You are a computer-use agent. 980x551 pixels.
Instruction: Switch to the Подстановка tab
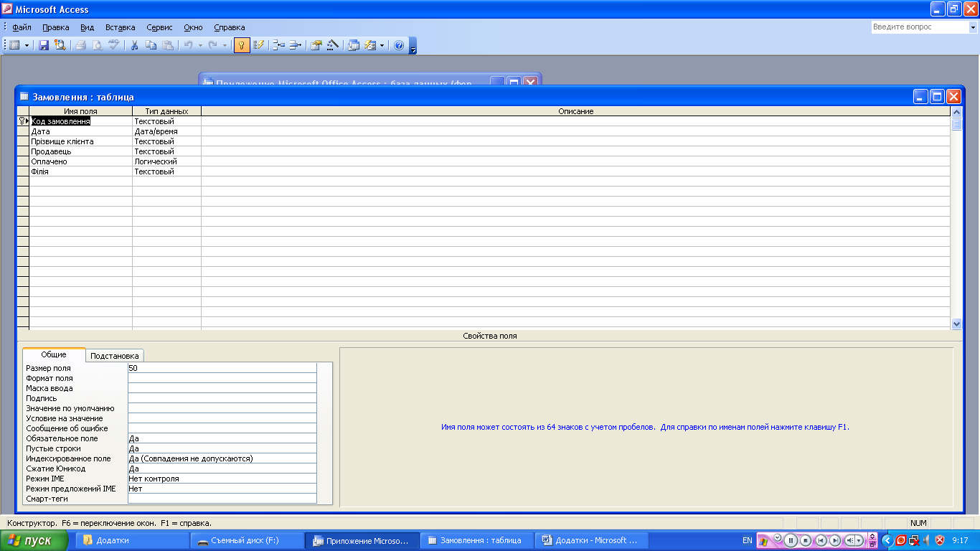point(115,356)
